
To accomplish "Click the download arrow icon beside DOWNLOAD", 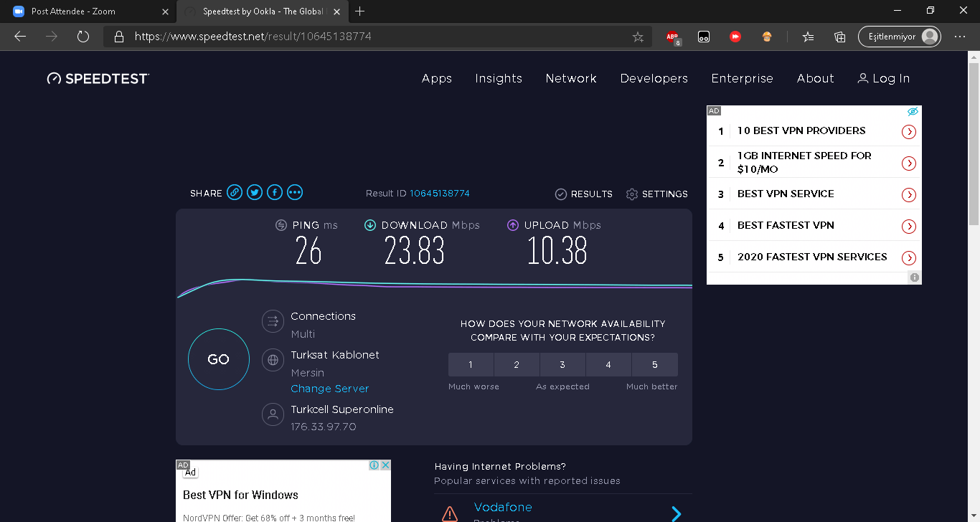I will (x=370, y=225).
